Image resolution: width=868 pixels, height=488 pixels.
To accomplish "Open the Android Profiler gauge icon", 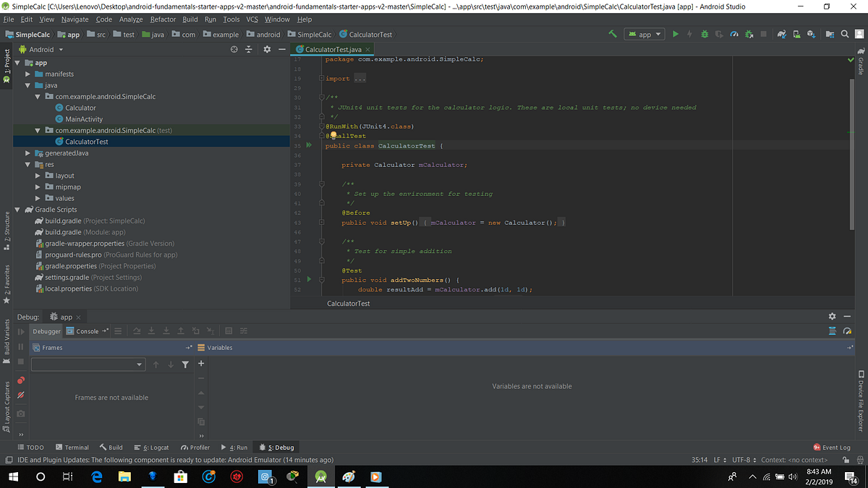I will (x=733, y=34).
